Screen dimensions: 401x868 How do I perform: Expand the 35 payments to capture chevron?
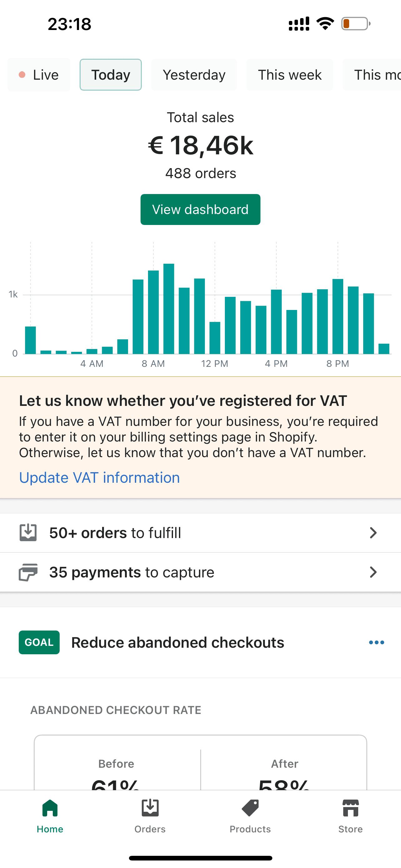[373, 572]
